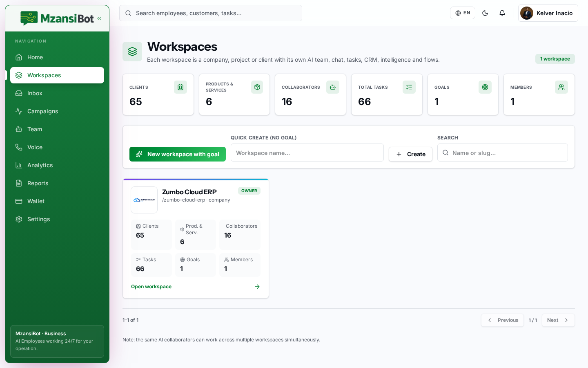Click the Goals tile in the workspace card

click(x=196, y=265)
